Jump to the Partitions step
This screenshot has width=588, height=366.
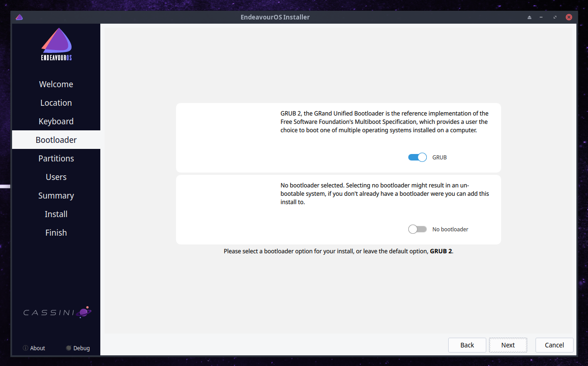tap(56, 158)
